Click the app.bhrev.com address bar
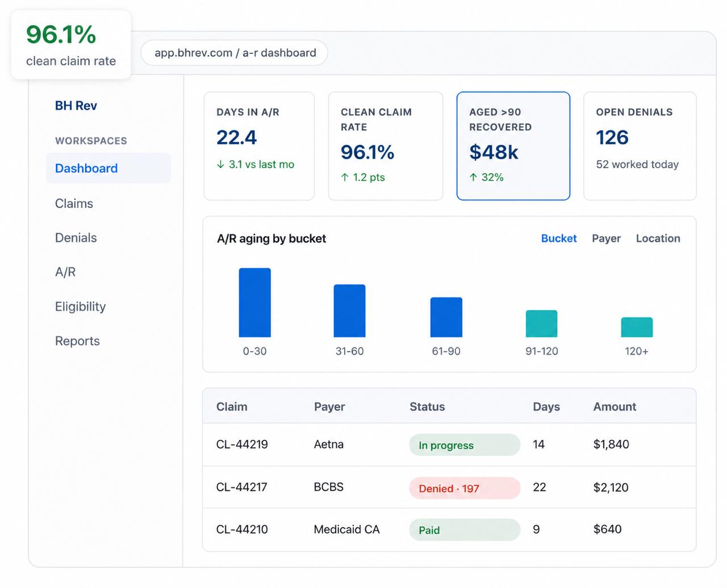 pos(235,53)
